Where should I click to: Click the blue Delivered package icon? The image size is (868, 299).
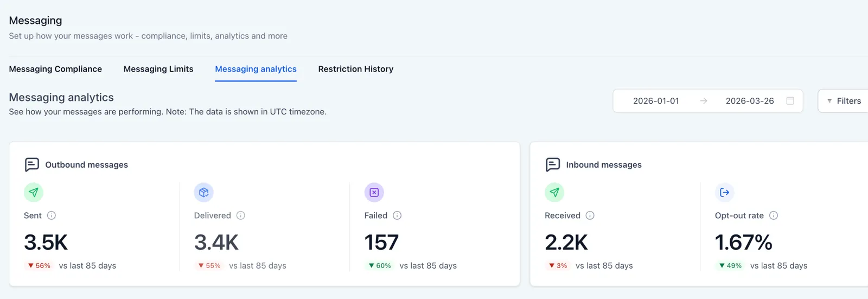(204, 192)
